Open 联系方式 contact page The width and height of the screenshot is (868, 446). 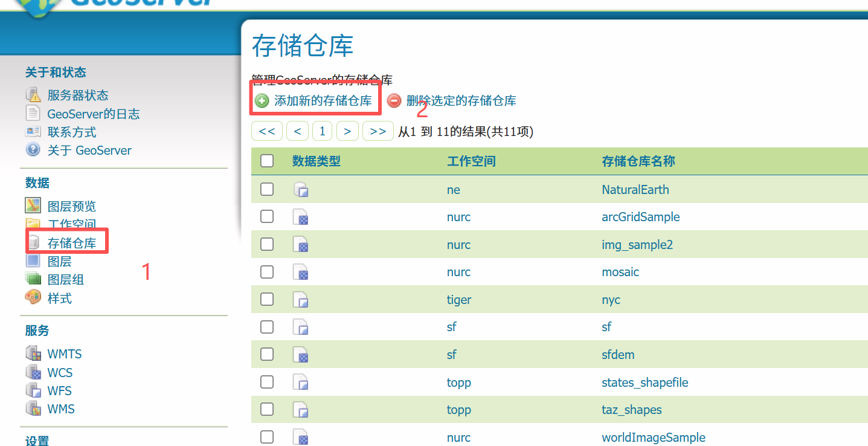(x=72, y=132)
